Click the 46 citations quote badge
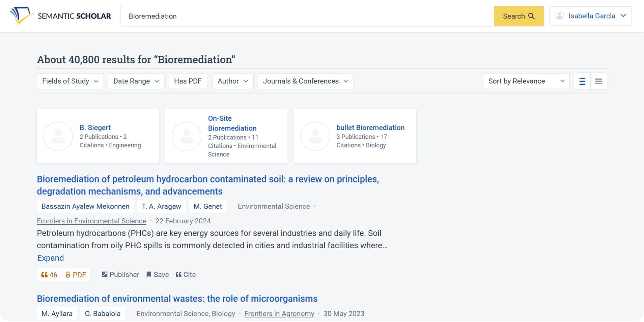This screenshot has height=322, width=644. (49, 275)
